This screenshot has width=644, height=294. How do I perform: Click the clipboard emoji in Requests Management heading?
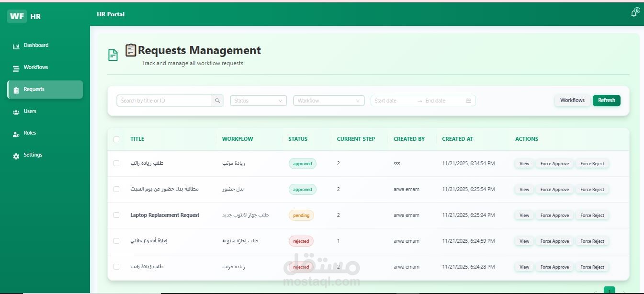pos(131,50)
